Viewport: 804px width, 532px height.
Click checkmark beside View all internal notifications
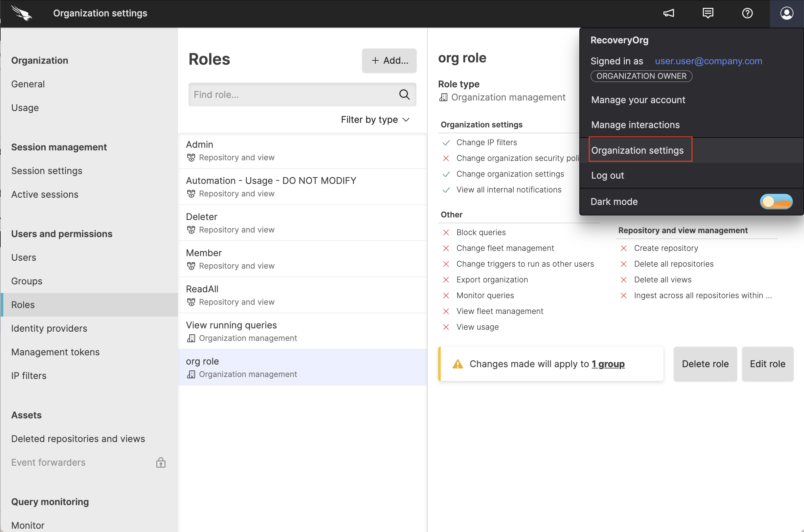446,190
